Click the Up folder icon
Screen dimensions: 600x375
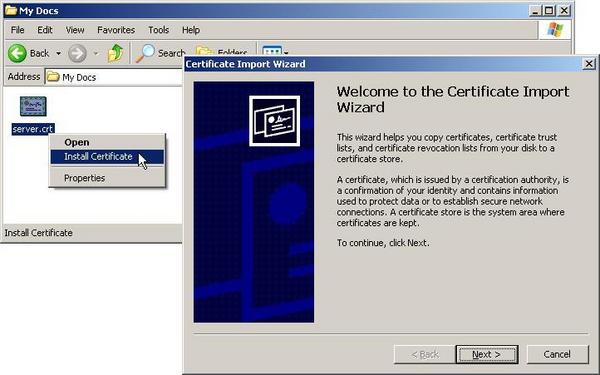pos(115,53)
